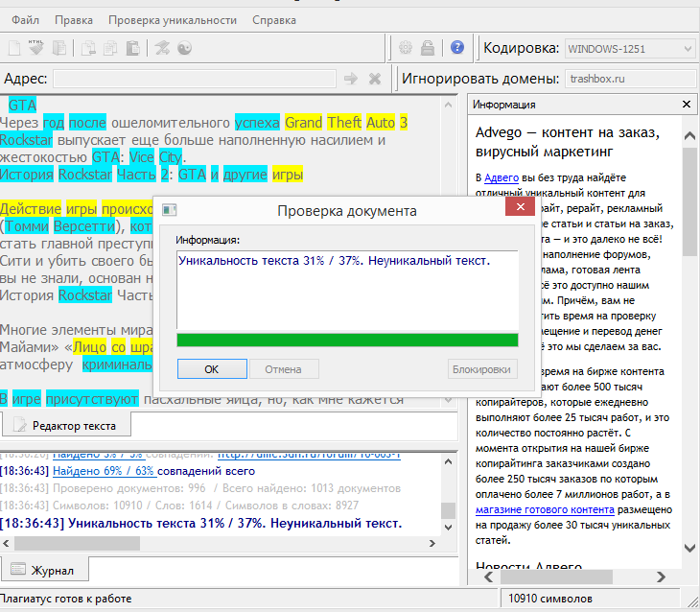The height and width of the screenshot is (612, 700).
Task: Click the log scrollbar right arrow
Action: coord(432,543)
